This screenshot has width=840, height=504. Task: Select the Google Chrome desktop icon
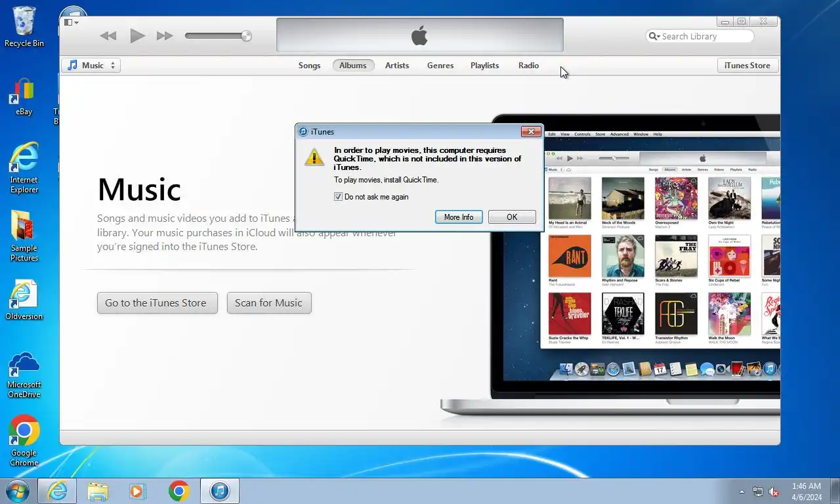point(24,441)
